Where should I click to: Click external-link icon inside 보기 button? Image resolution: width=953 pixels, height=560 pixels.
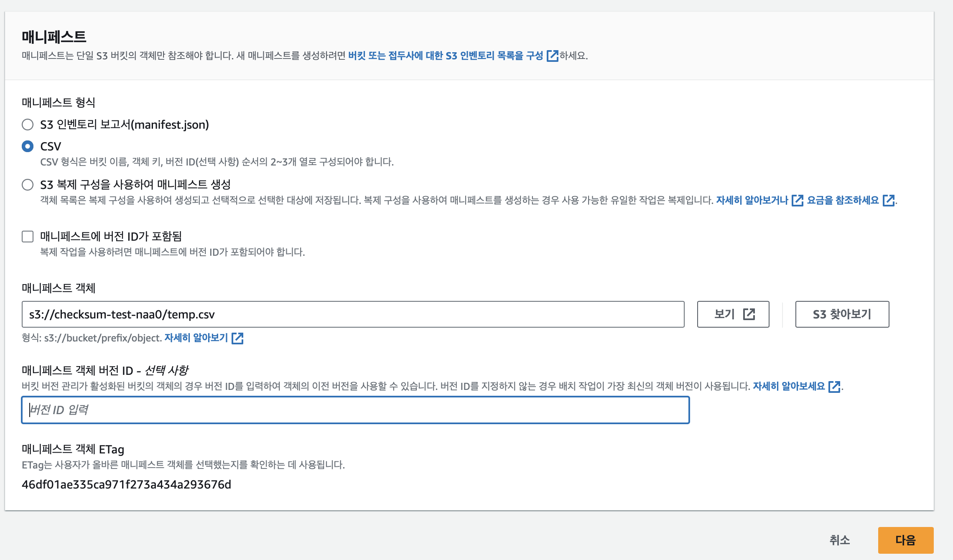(749, 314)
